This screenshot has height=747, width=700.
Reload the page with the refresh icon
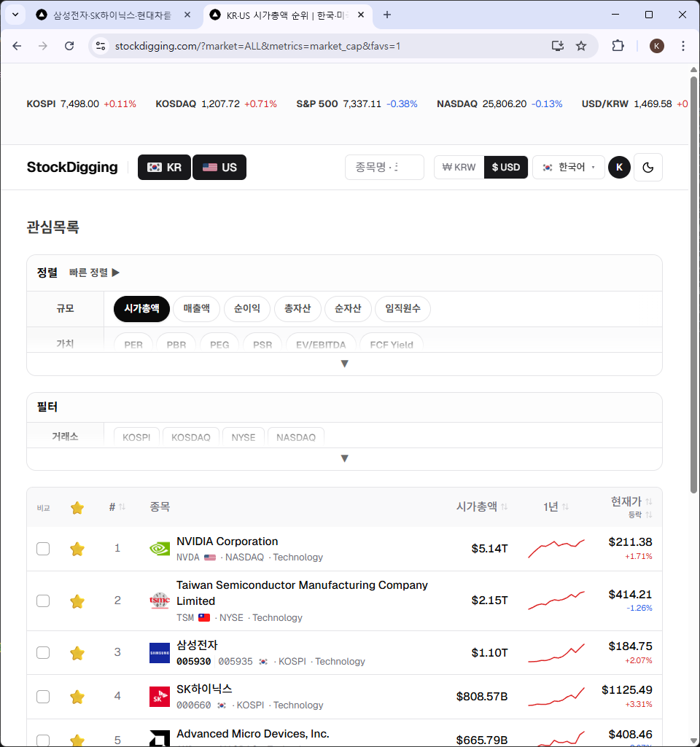point(69,46)
